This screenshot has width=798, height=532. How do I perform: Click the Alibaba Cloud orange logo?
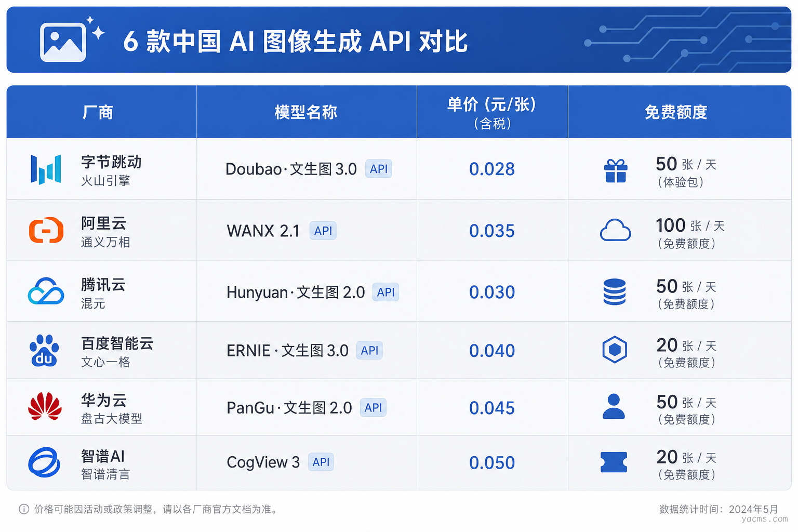[x=46, y=230]
